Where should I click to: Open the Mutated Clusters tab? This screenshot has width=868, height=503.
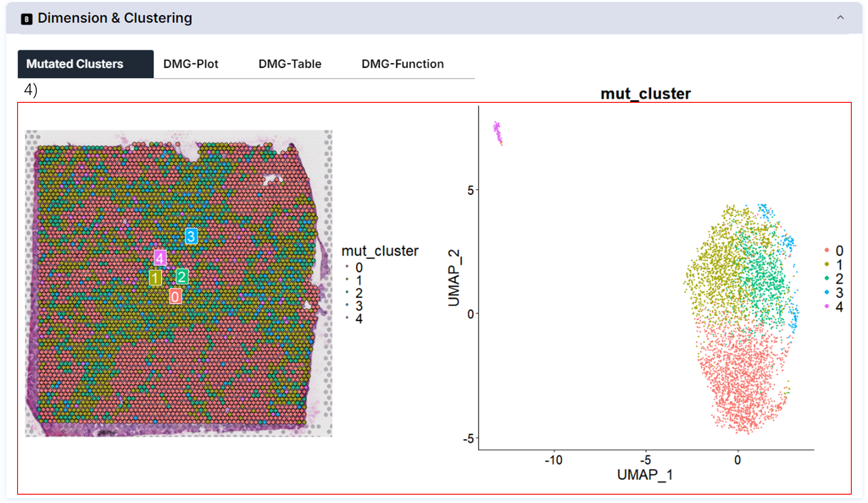coord(86,64)
